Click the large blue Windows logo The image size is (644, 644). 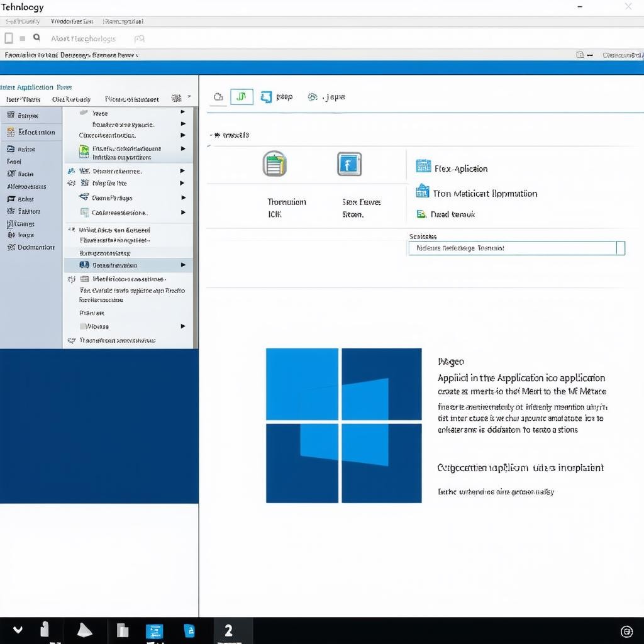coord(343,425)
